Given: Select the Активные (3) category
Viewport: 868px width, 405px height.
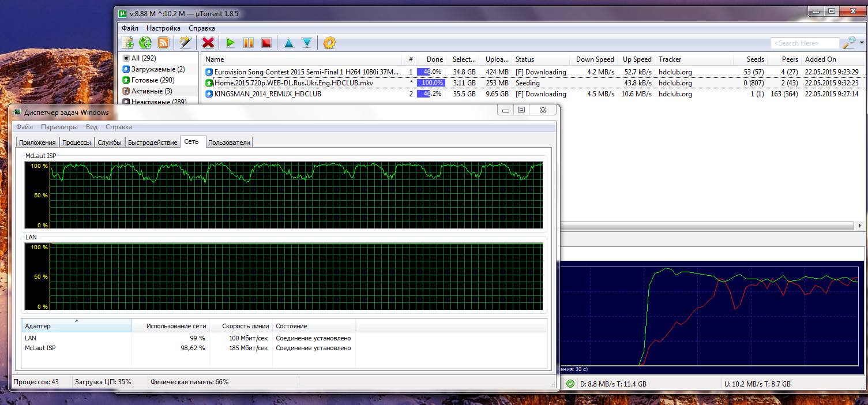Looking at the screenshot, I should point(146,91).
